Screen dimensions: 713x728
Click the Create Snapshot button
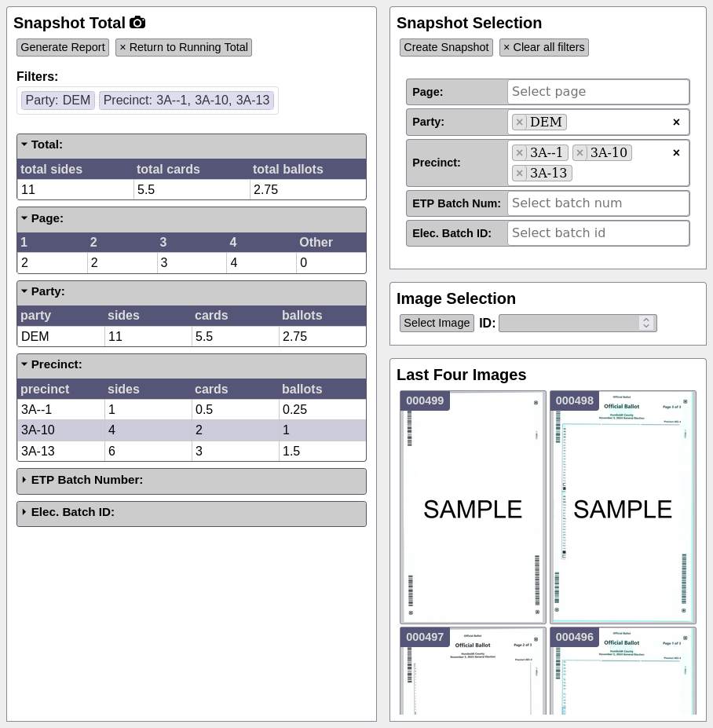[x=446, y=47]
